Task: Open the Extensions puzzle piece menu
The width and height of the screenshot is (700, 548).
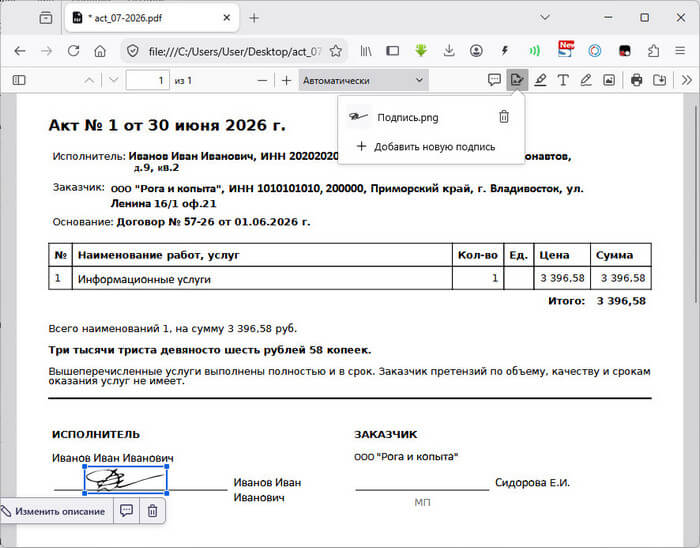Action: click(x=654, y=51)
